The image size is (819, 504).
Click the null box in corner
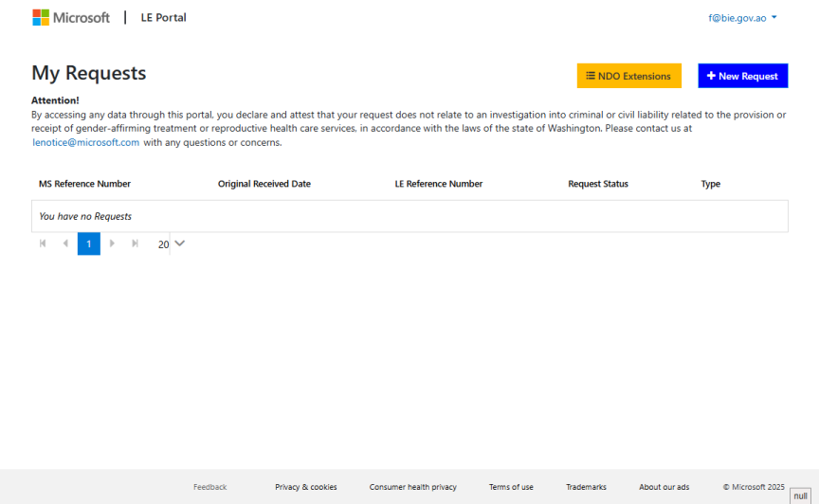tap(800, 495)
